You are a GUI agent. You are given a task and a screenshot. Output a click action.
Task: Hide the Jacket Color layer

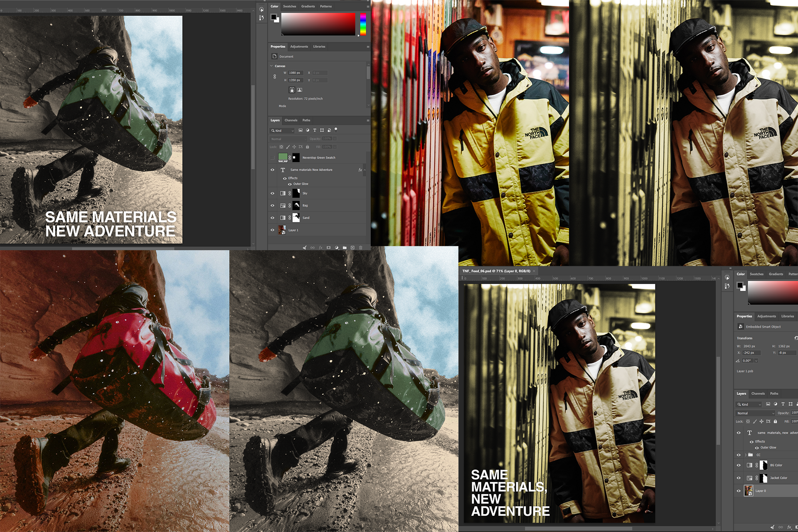(x=739, y=478)
